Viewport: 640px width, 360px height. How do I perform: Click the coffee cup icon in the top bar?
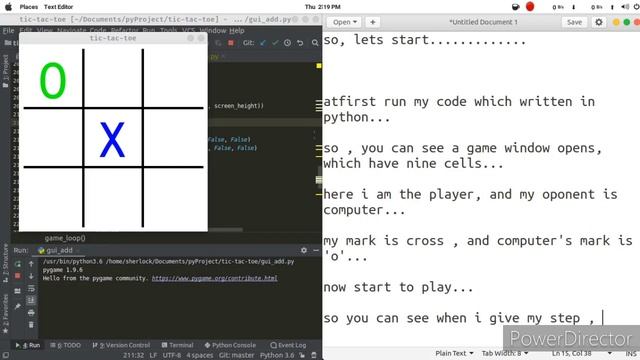tap(516, 7)
